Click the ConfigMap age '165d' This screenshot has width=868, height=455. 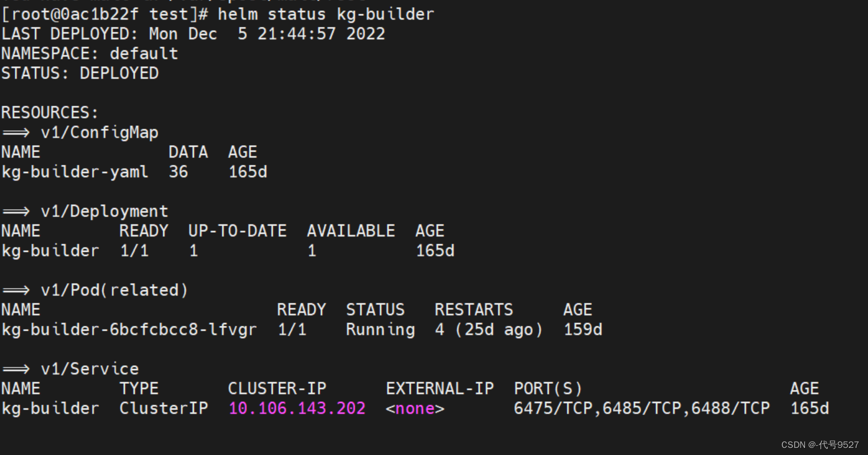[248, 172]
